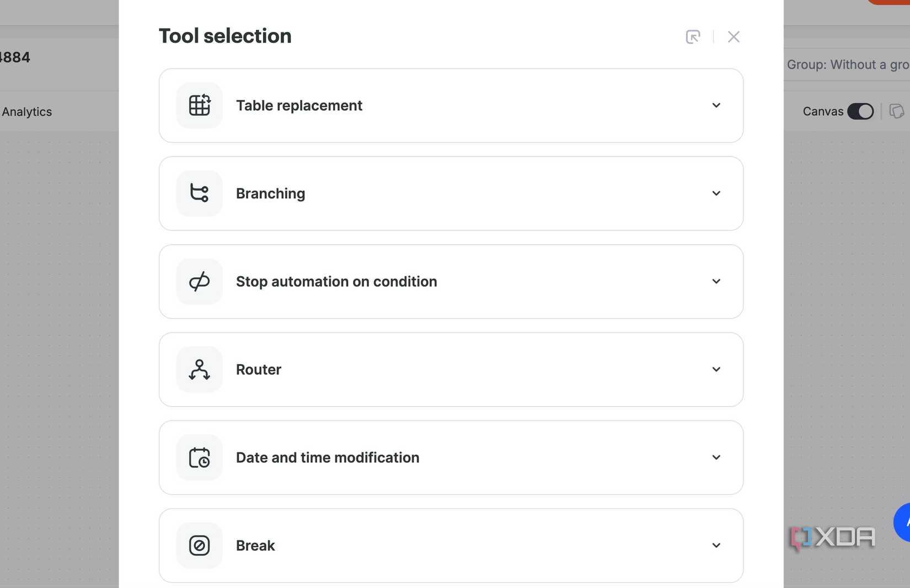Close the Tool selection dialog
This screenshot has width=910, height=588.
click(x=734, y=37)
